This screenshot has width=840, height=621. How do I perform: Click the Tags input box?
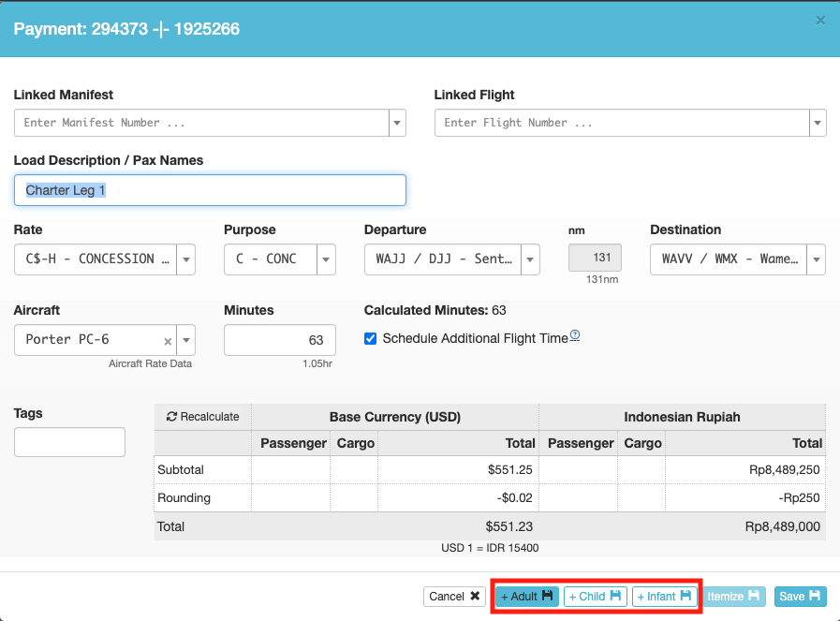pos(69,442)
